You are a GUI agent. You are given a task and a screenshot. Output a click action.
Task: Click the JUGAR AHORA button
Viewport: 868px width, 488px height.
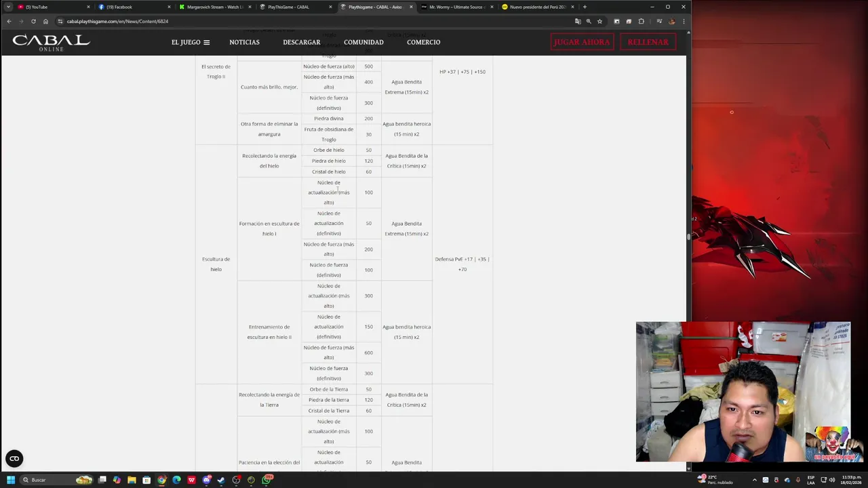582,42
